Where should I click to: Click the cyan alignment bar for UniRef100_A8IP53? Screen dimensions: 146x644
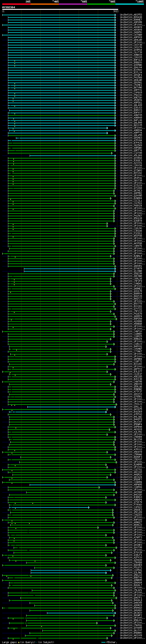pos(59,15)
